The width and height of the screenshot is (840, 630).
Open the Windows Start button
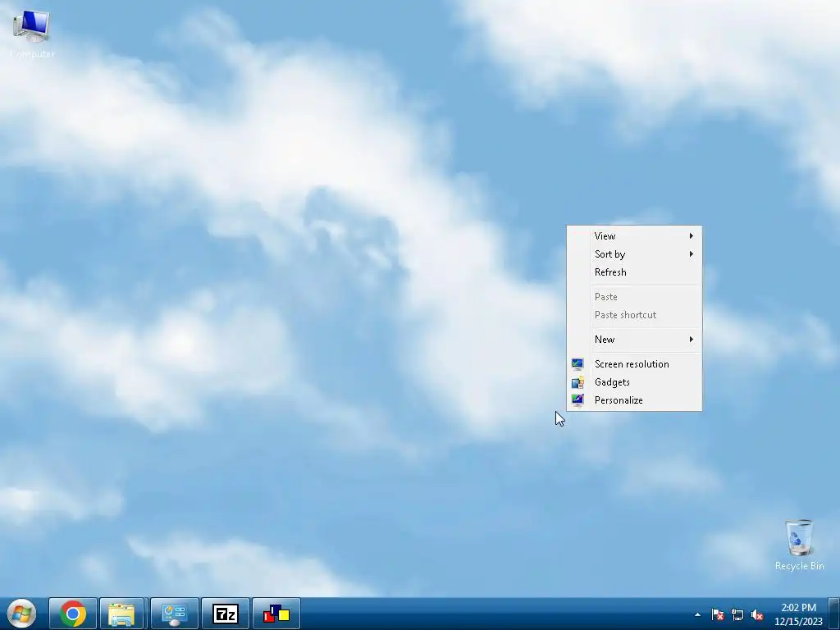tap(21, 614)
